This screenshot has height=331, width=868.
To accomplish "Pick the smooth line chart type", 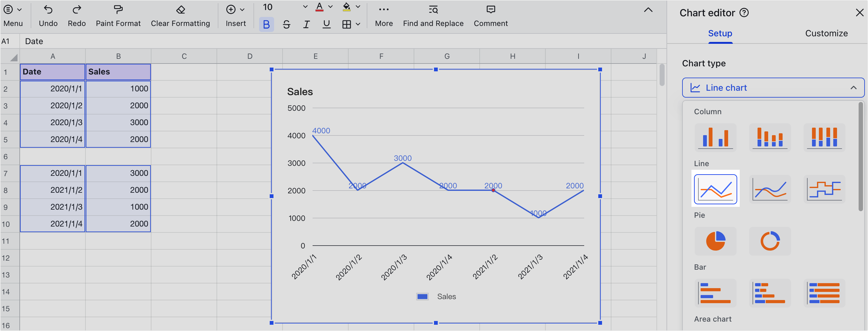I will 770,189.
